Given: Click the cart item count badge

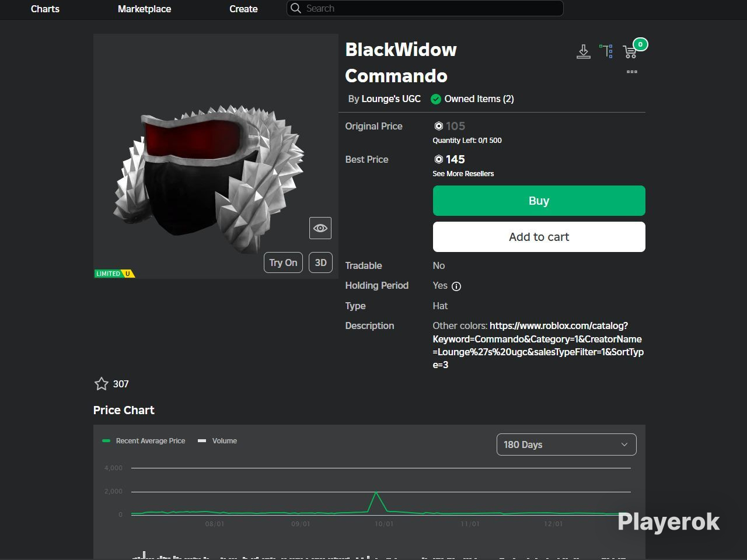Looking at the screenshot, I should coord(640,44).
